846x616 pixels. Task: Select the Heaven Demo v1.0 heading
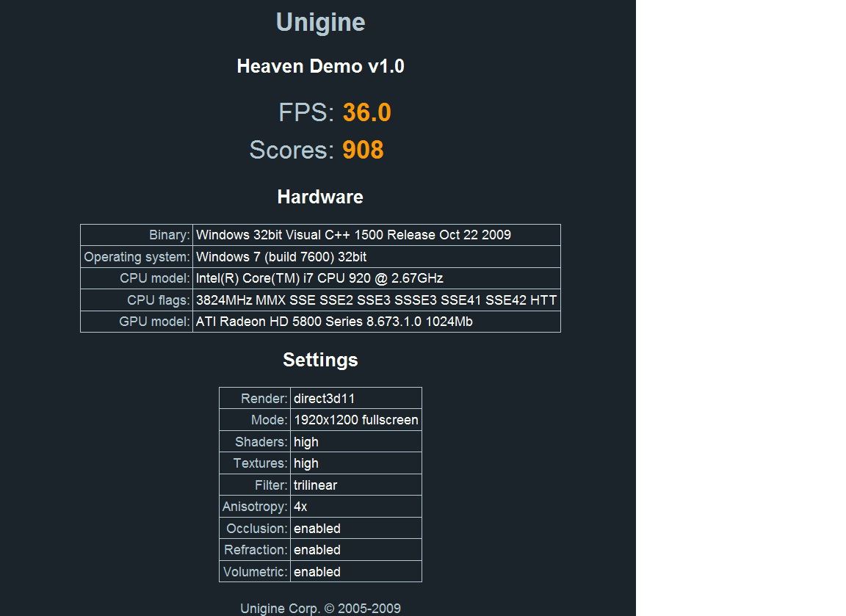[x=320, y=66]
